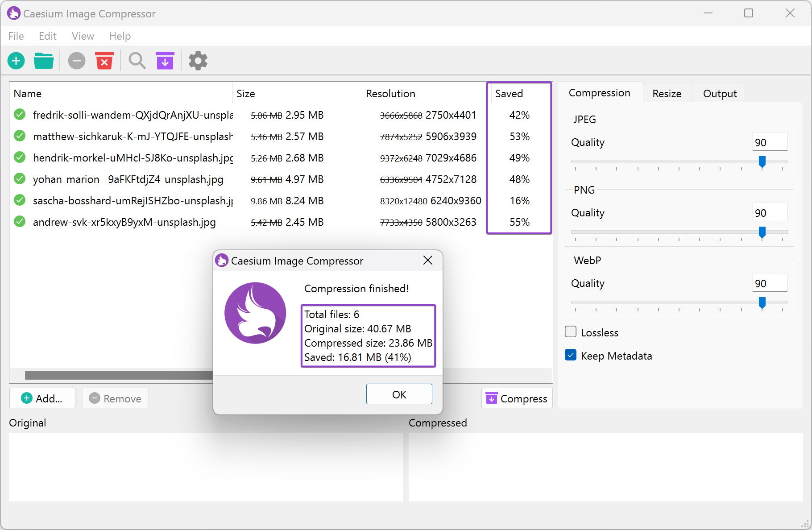Adjust the PNG Quality slider handle
Viewport: 812px width, 530px height.
tap(762, 232)
